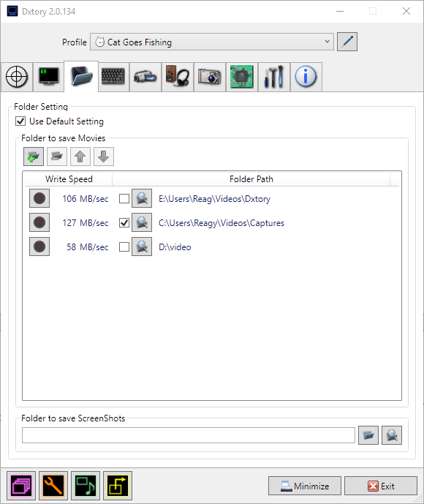The width and height of the screenshot is (424, 504).
Task: Open the green circuit board Advanced tab
Action: tap(241, 77)
